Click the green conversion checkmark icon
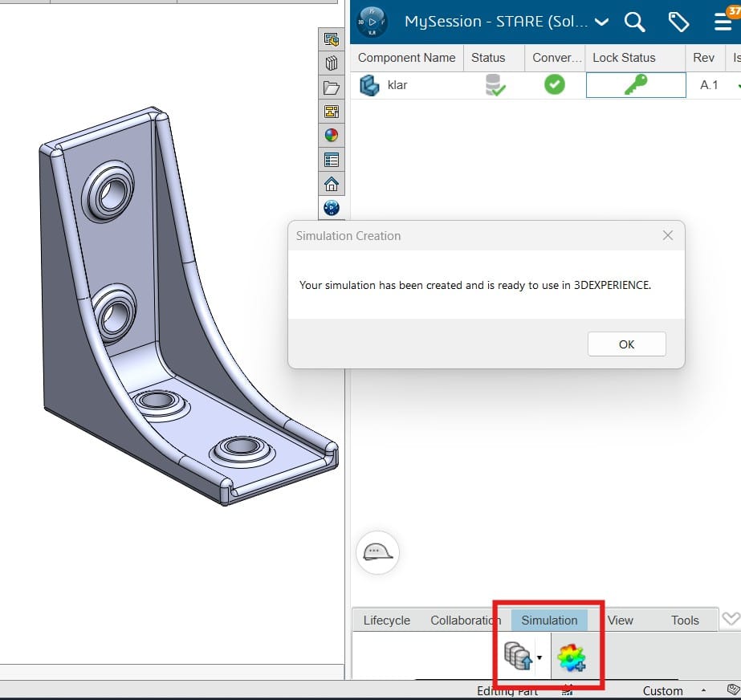The width and height of the screenshot is (741, 700). click(554, 84)
